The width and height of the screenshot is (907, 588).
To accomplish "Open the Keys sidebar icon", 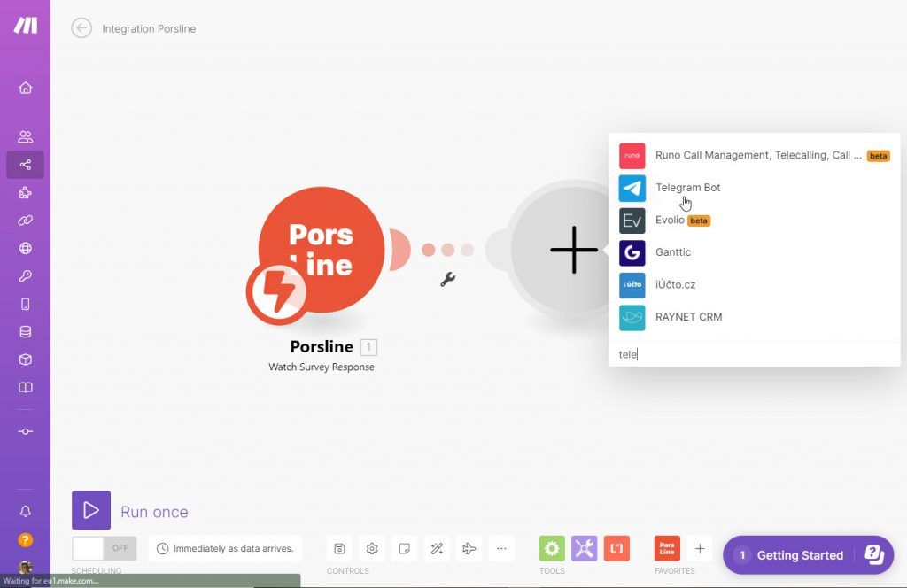I will (x=26, y=275).
